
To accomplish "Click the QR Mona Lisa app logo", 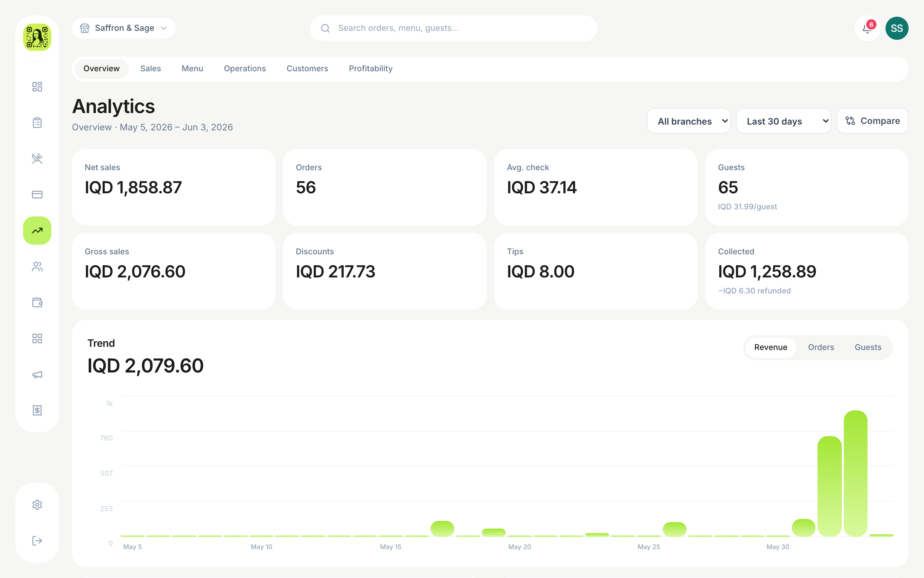I will (x=37, y=37).
